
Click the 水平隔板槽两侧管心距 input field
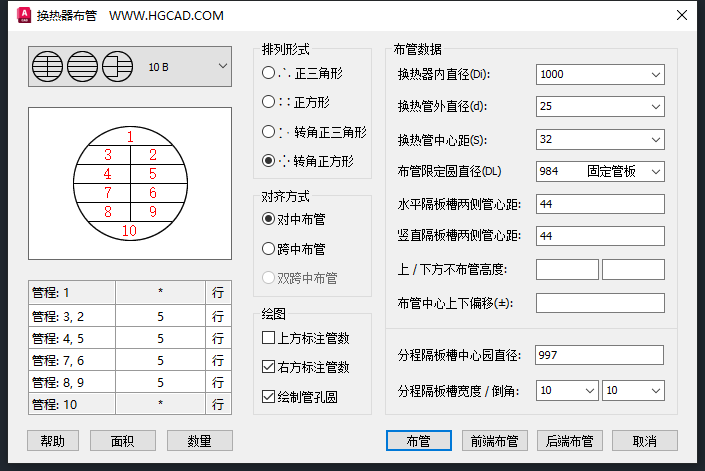tap(600, 204)
